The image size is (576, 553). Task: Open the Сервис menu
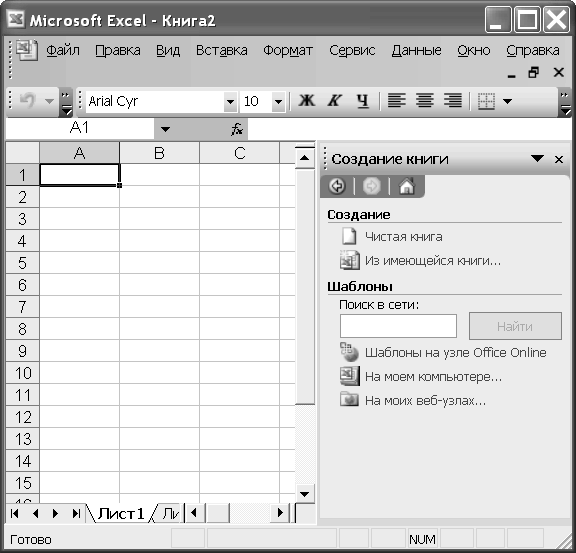(352, 50)
